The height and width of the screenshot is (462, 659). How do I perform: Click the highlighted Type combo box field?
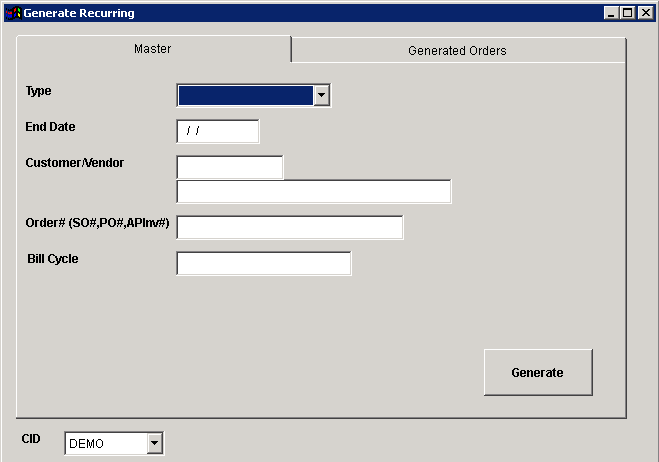tap(245, 95)
